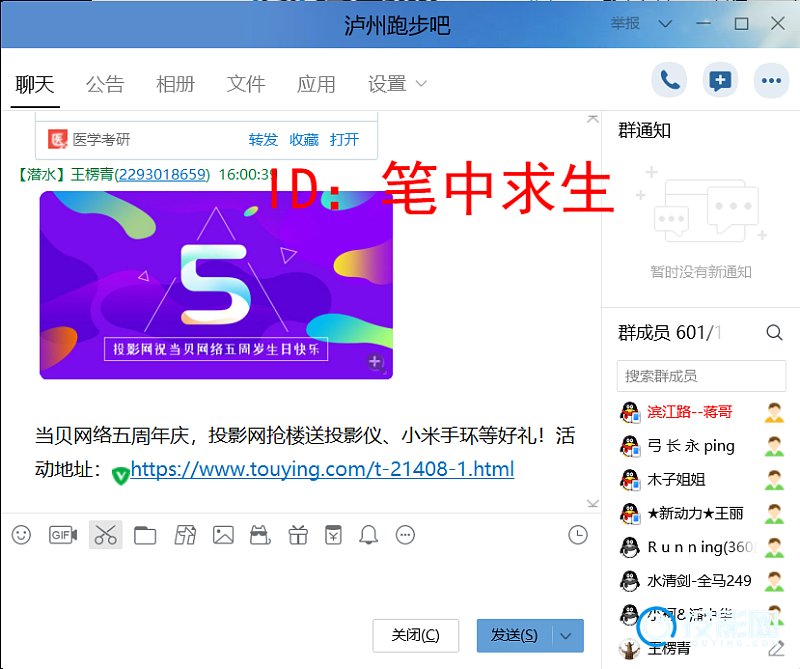The height and width of the screenshot is (669, 800).
Task: Click the 医学考研 card title
Action: point(101,139)
